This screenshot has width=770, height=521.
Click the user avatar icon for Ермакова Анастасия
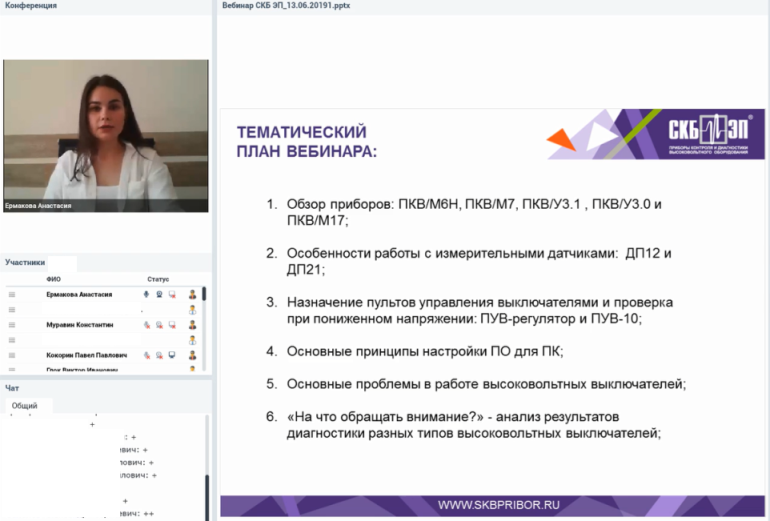[192, 295]
